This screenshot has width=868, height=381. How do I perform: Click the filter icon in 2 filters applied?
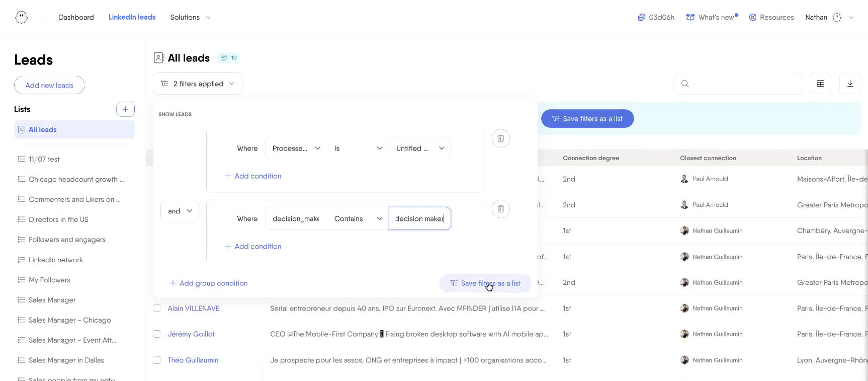(164, 84)
